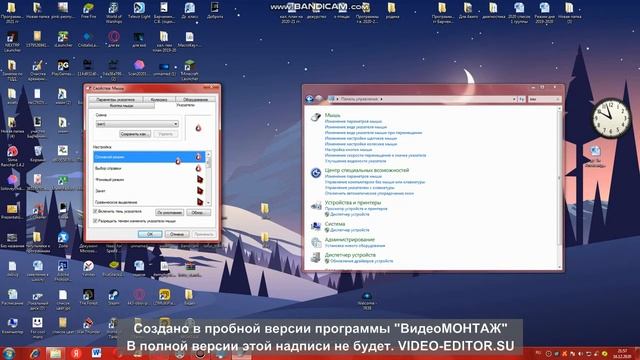Open Microsoft Word from the taskbar
Image resolution: width=640 pixels, height=360 pixels.
tap(96, 353)
